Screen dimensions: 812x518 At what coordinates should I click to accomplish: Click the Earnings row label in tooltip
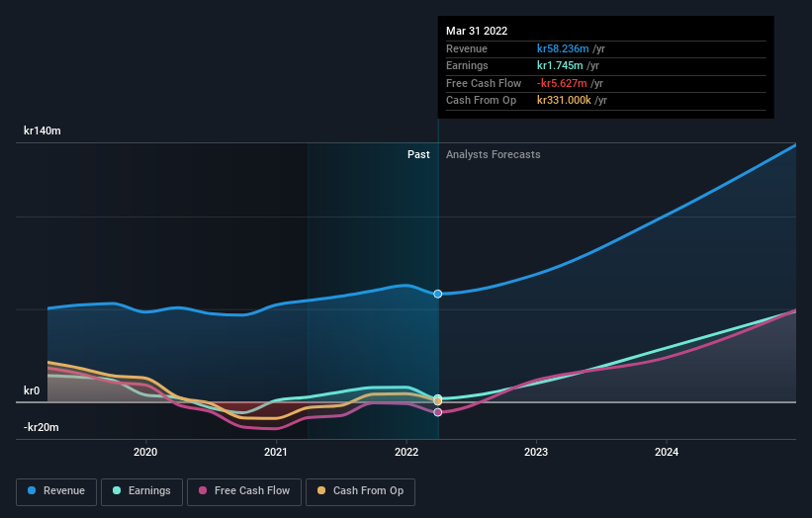click(467, 65)
